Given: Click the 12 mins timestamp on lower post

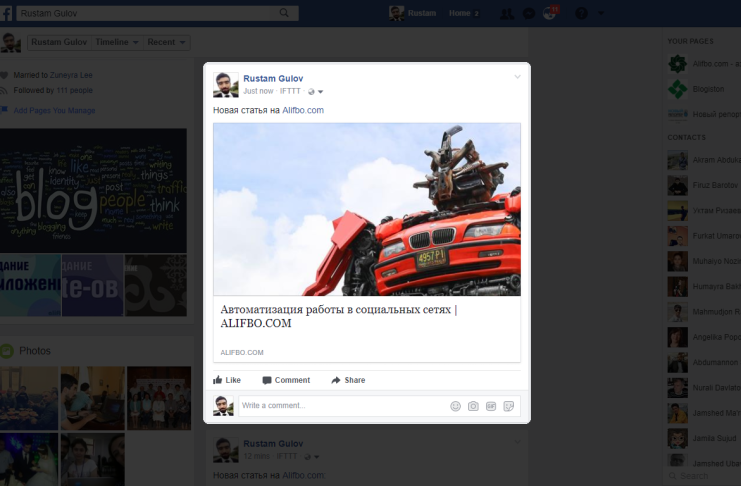Looking at the screenshot, I should [x=257, y=456].
